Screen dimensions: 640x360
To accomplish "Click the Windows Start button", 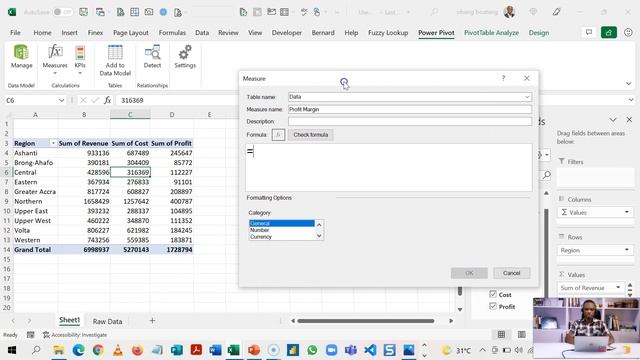I will pyautogui.click(x=11, y=350).
